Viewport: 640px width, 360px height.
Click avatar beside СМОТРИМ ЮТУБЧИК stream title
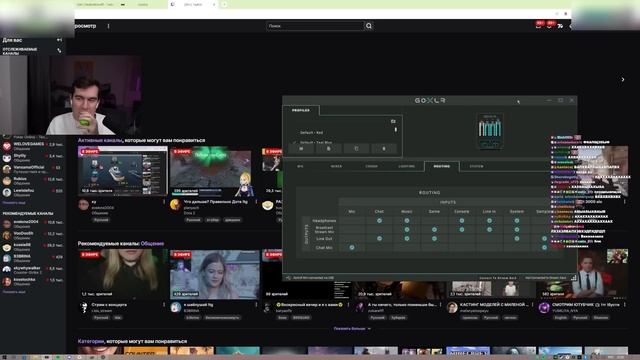pyautogui.click(x=544, y=307)
